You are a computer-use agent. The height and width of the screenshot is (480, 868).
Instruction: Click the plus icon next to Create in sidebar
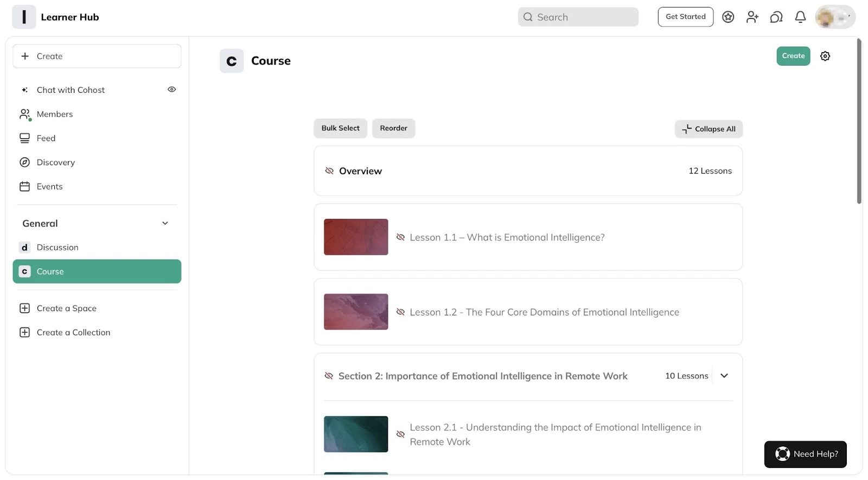25,56
